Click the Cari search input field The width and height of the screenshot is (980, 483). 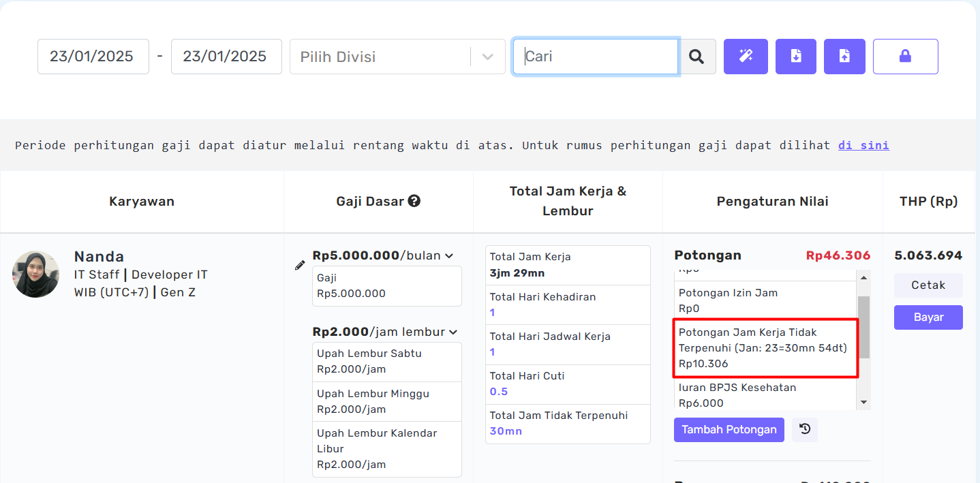(596, 57)
